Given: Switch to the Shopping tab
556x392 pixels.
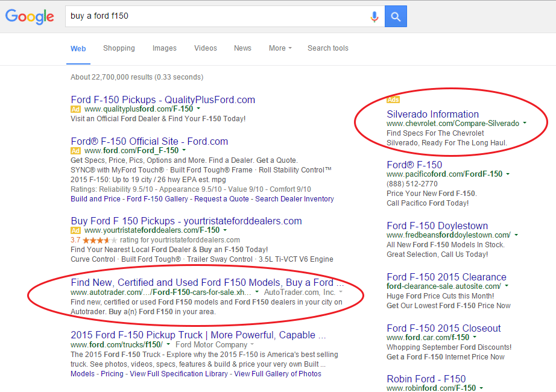Looking at the screenshot, I should coord(119,48).
